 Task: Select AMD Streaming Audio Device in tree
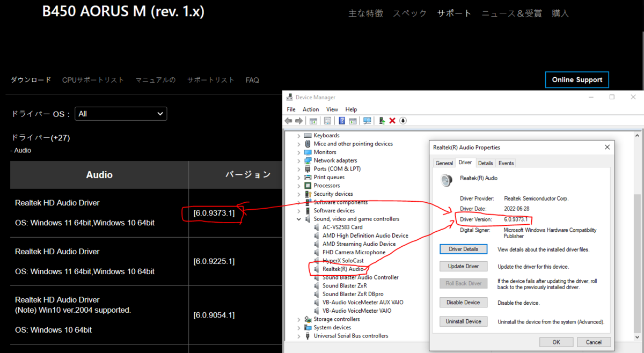tap(359, 244)
